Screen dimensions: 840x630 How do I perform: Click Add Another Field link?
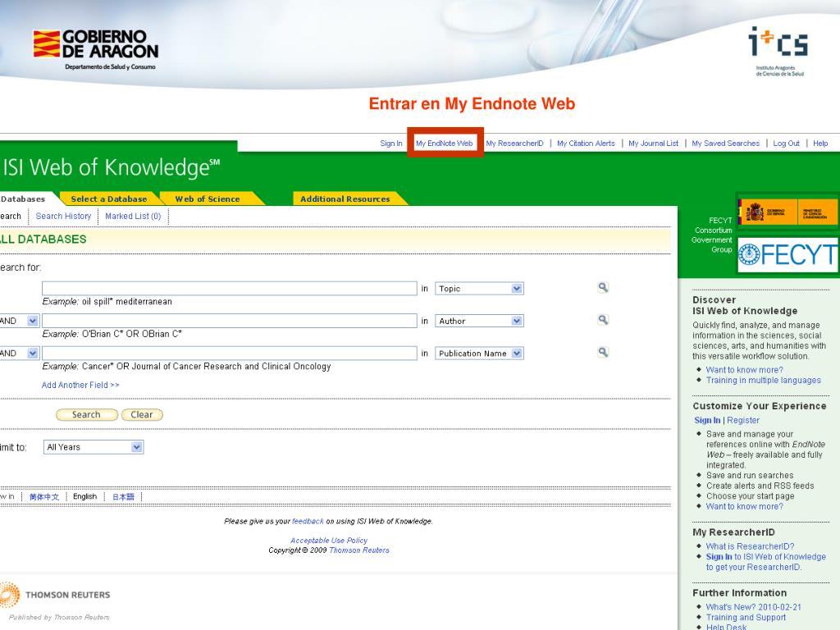[x=80, y=385]
